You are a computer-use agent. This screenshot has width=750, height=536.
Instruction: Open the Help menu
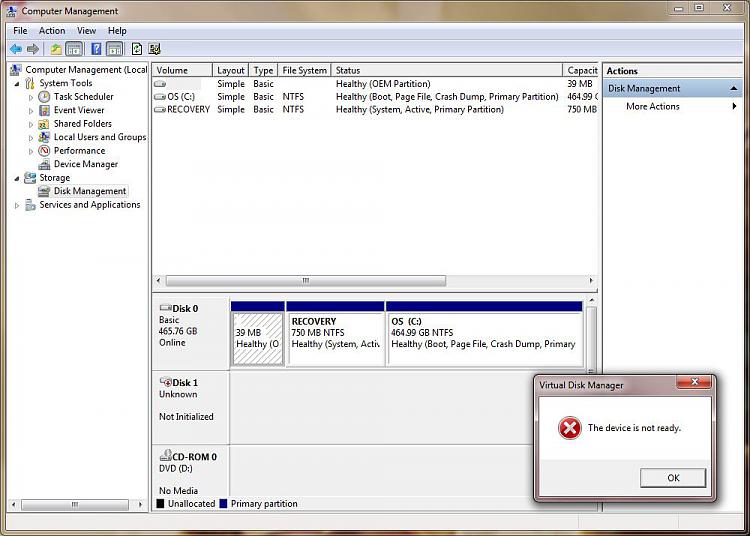[x=117, y=31]
